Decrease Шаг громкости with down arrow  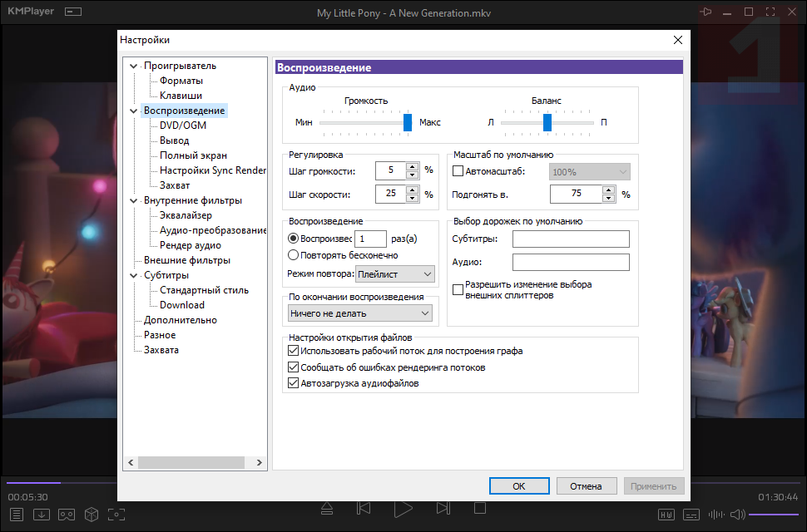tap(412, 175)
